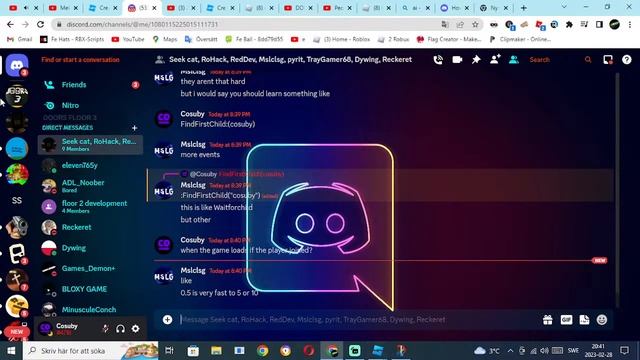Switch to the active Discord browser tab
Screen dimensions: 640x360
pyautogui.click(x=142, y=8)
